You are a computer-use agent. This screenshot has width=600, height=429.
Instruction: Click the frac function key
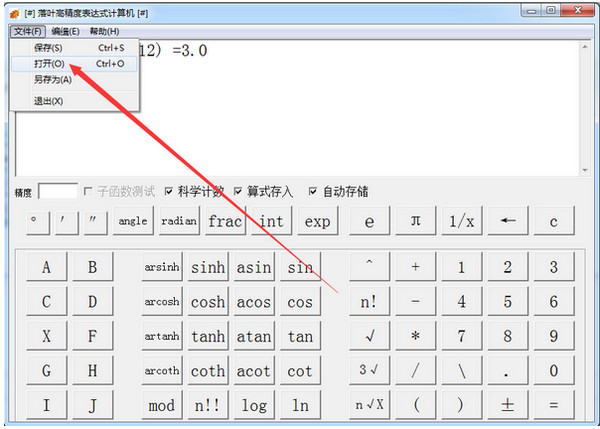click(225, 221)
